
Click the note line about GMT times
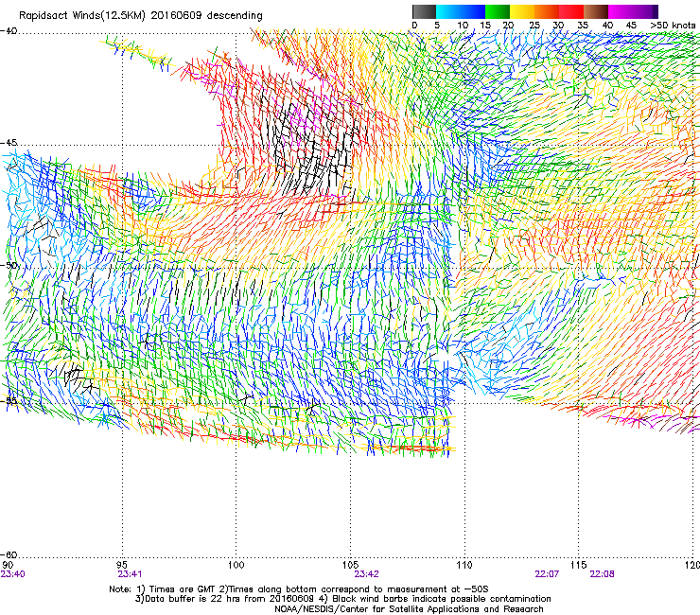click(299, 589)
